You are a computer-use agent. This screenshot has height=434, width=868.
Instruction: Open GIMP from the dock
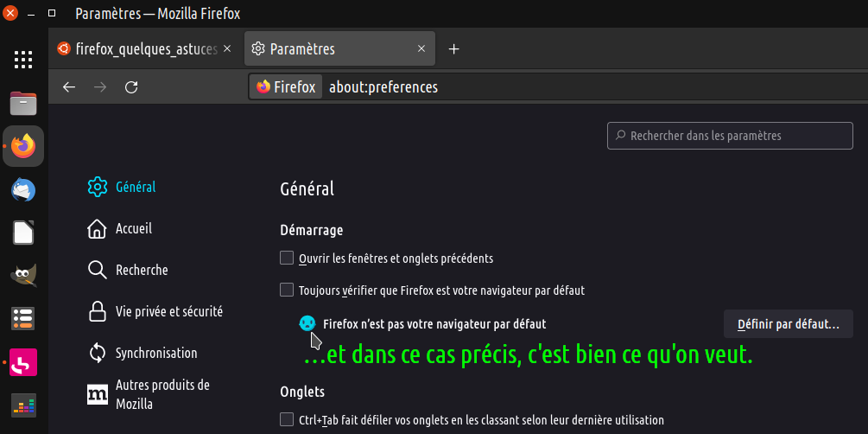coord(23,275)
